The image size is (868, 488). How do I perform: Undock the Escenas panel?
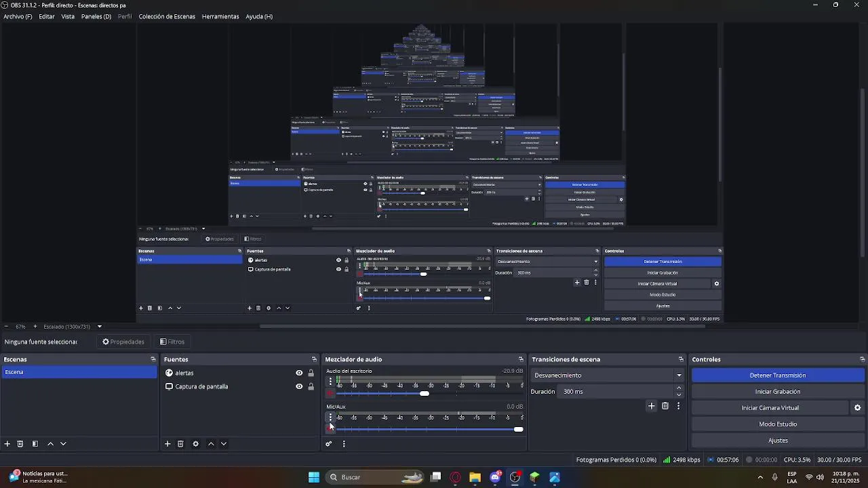point(153,359)
